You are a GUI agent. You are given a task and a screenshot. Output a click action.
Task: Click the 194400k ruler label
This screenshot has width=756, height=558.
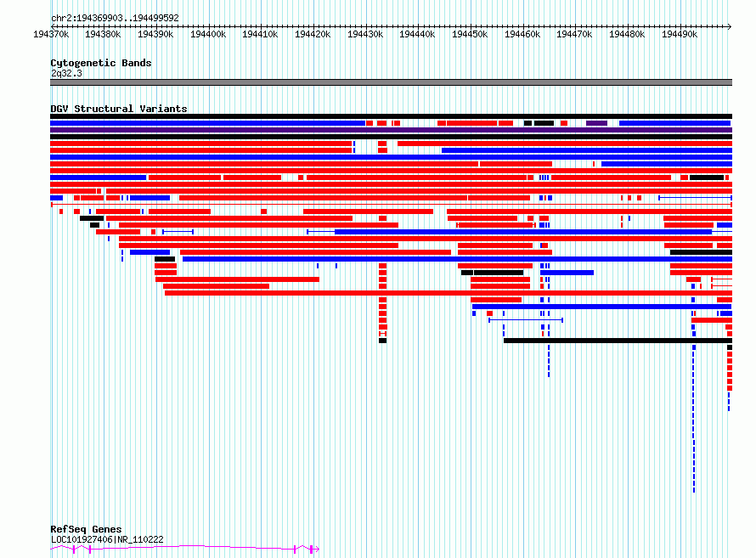208,34
